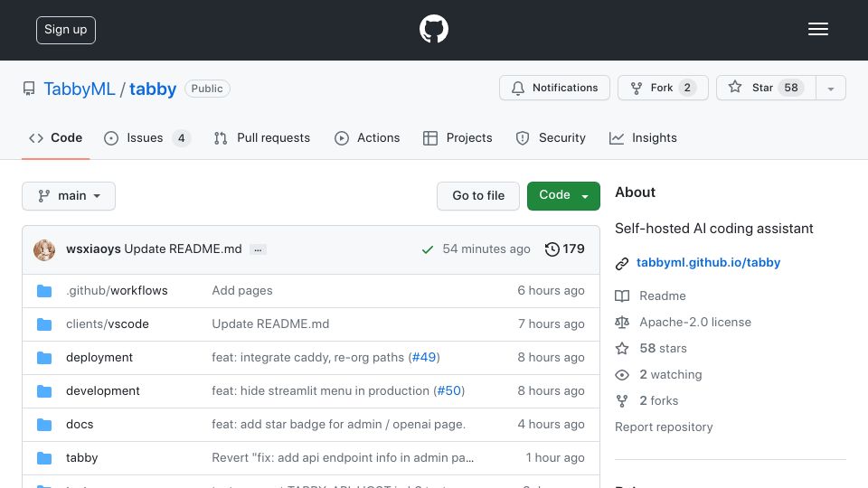Open the Issues tab
This screenshot has width=868, height=488.
pyautogui.click(x=146, y=137)
